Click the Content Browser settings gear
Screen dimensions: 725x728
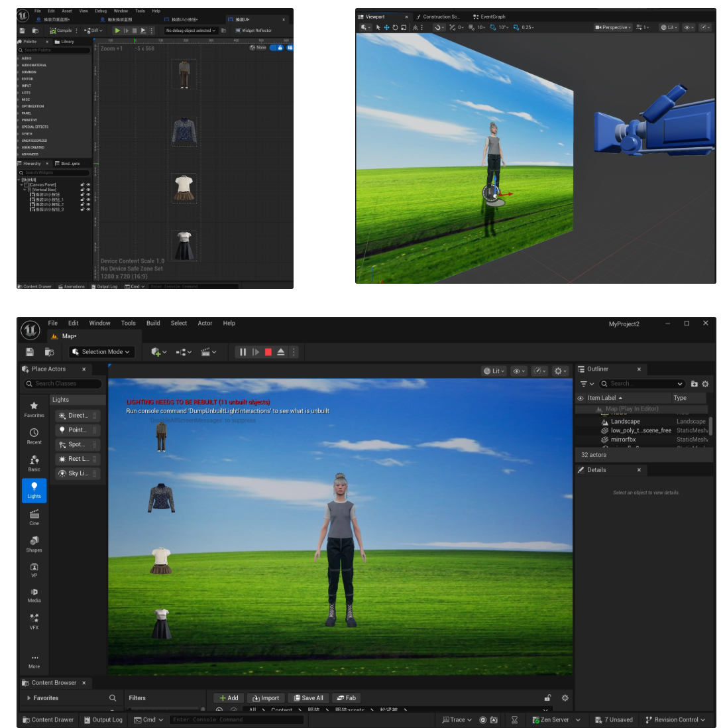click(565, 698)
